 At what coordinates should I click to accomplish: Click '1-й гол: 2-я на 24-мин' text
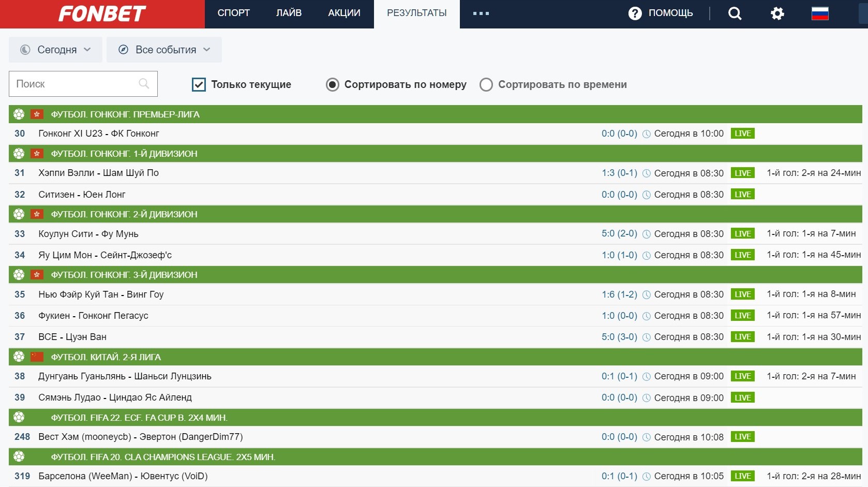(x=814, y=173)
